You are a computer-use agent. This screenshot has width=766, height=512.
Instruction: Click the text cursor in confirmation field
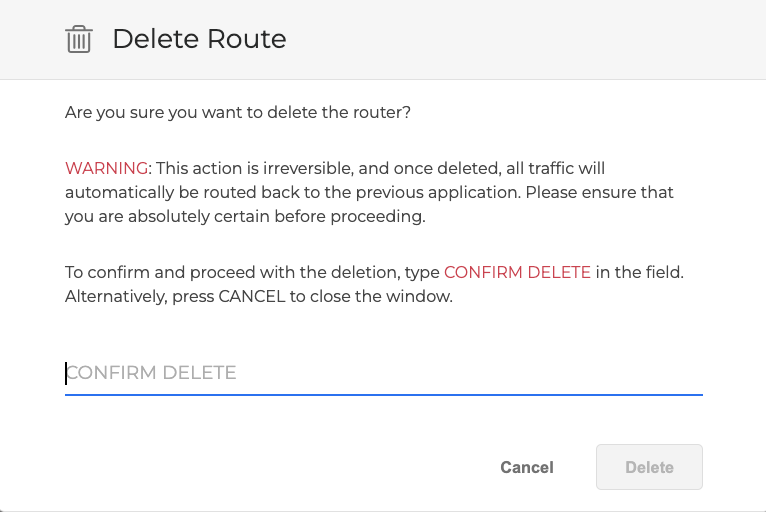pyautogui.click(x=66, y=373)
